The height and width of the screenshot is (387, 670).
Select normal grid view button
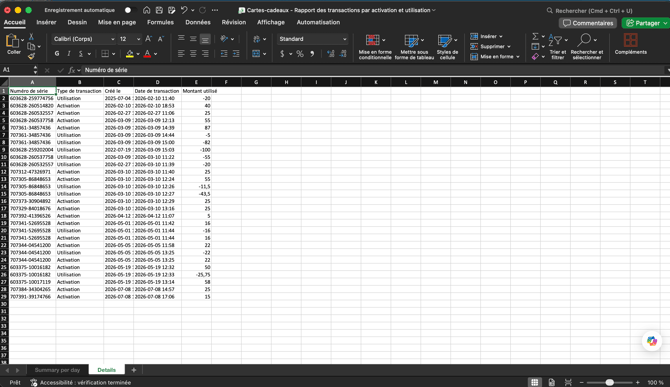click(x=534, y=382)
